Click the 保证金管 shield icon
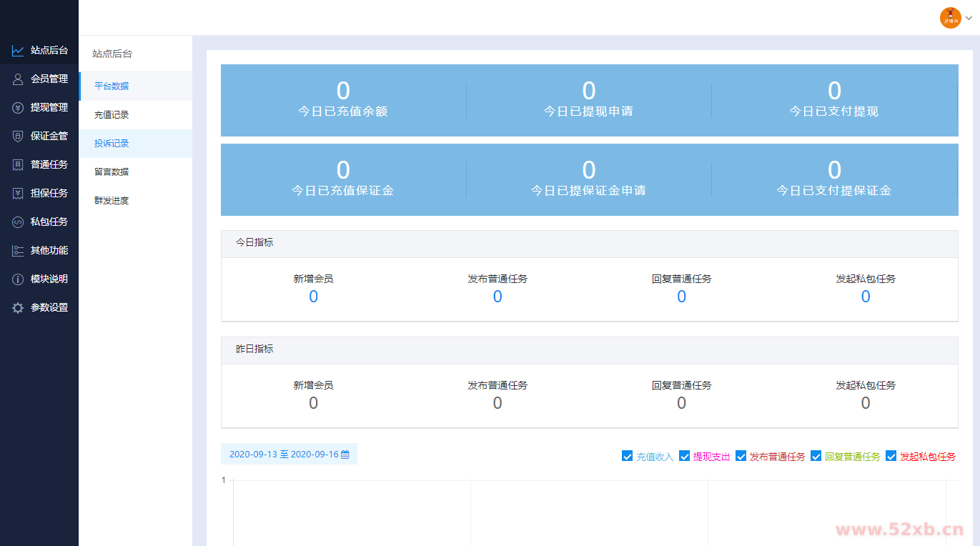 click(18, 136)
